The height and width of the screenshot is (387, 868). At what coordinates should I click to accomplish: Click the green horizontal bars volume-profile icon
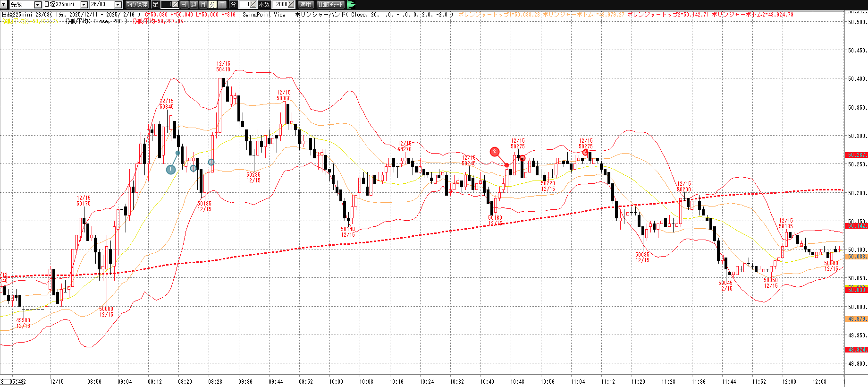tap(351, 4)
